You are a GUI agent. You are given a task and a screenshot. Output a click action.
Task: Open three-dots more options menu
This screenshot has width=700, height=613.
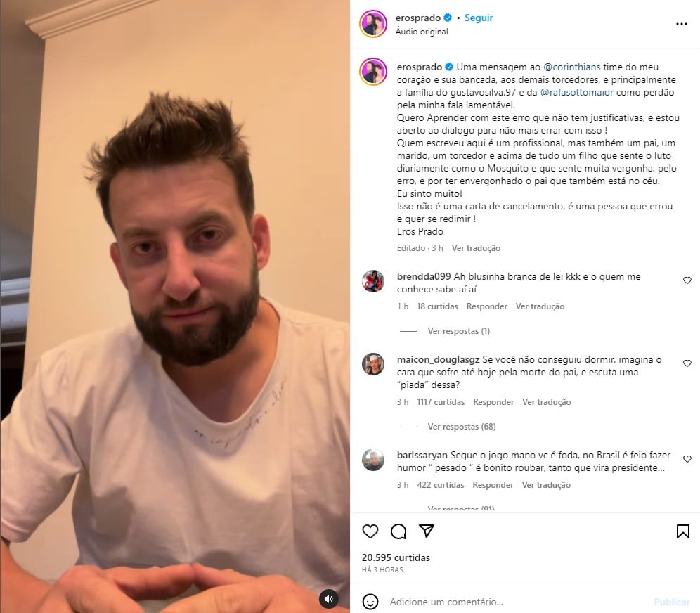click(681, 24)
